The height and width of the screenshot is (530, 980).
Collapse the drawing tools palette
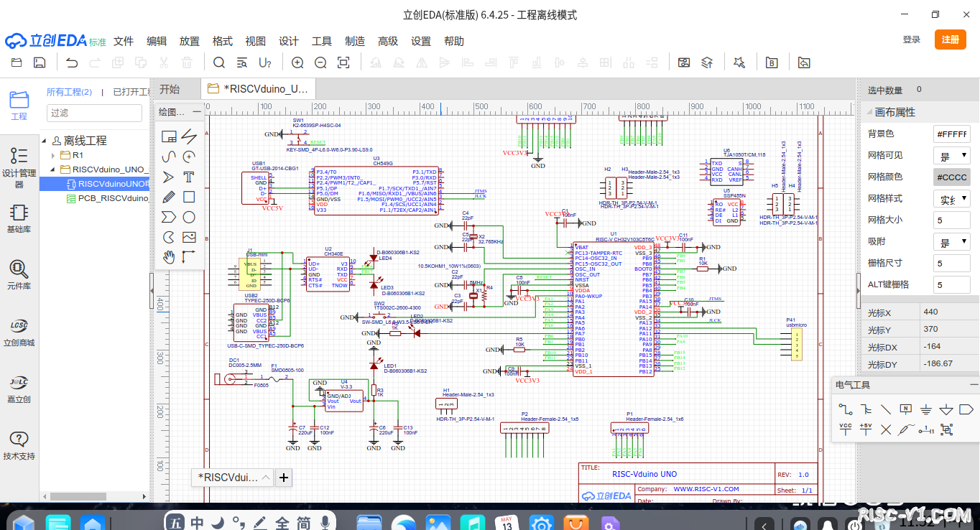coord(196,112)
